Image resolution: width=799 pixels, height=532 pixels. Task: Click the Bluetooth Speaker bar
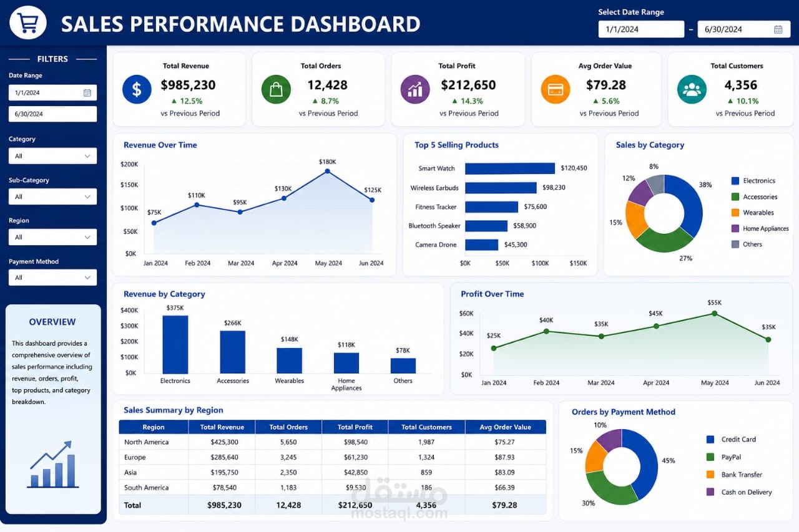[486, 226]
